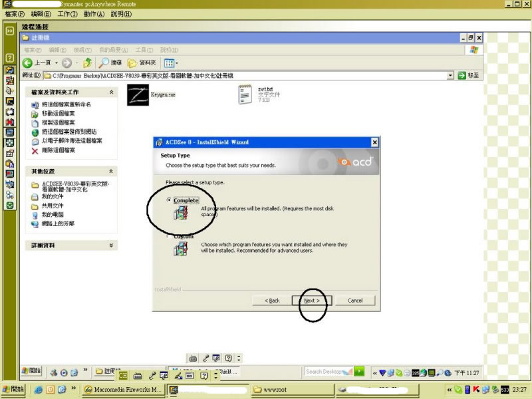Open 網路上的芳鄰 in the 其他位置 panel
Screen dimensions: 532x399
(58, 223)
